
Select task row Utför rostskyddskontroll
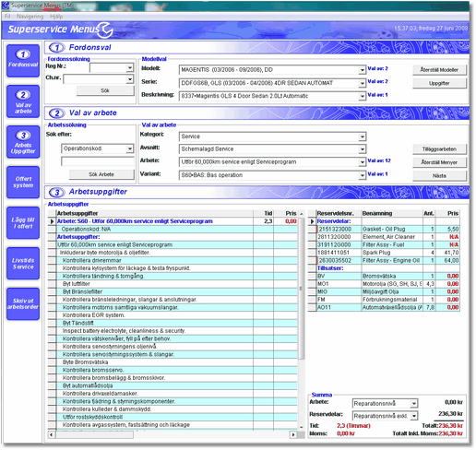click(x=173, y=417)
